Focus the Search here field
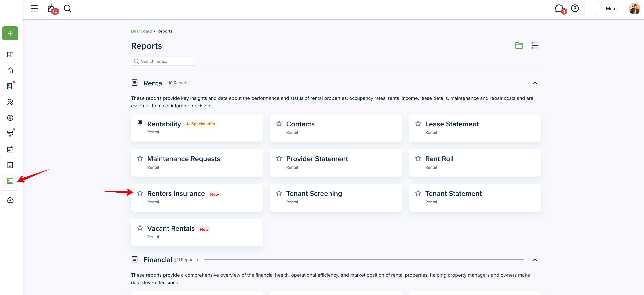The width and height of the screenshot is (644, 295). 163,61
